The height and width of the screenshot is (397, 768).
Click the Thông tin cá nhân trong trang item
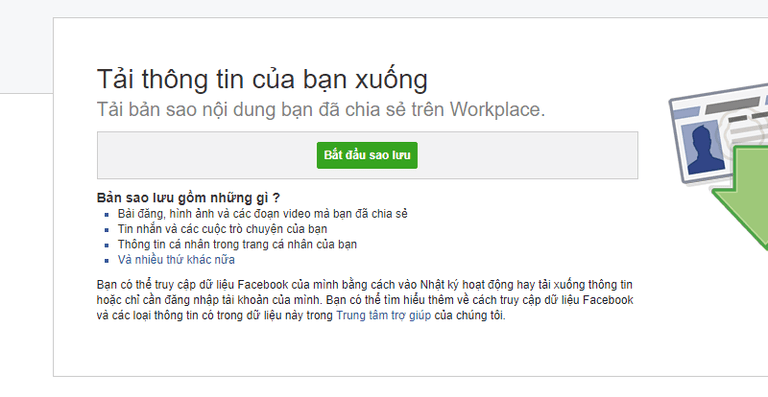(237, 244)
